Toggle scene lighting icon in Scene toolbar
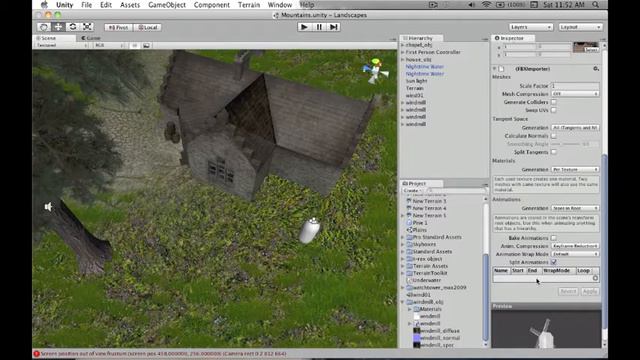Image resolution: width=640 pixels, height=360 pixels. (135, 45)
